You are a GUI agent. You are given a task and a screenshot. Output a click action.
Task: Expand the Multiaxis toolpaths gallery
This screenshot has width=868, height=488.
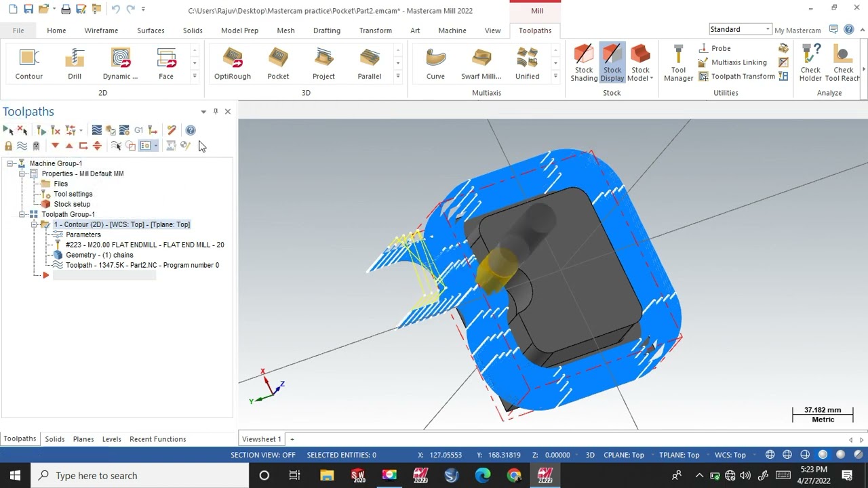click(555, 76)
